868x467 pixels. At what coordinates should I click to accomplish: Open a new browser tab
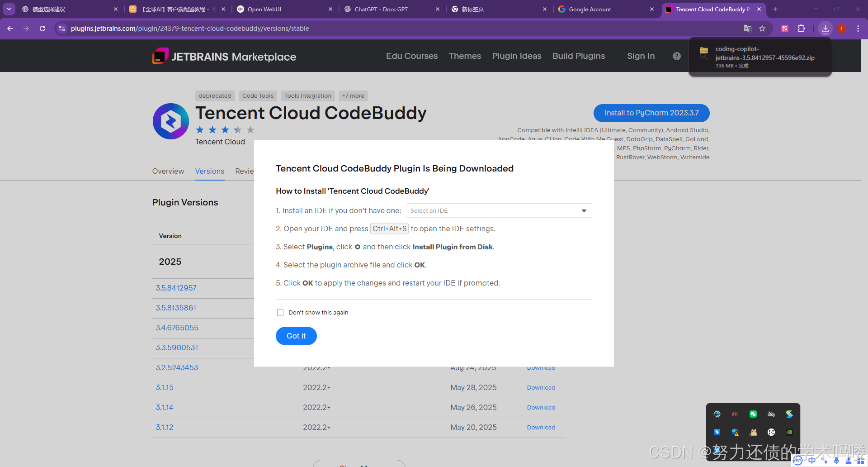(775, 9)
